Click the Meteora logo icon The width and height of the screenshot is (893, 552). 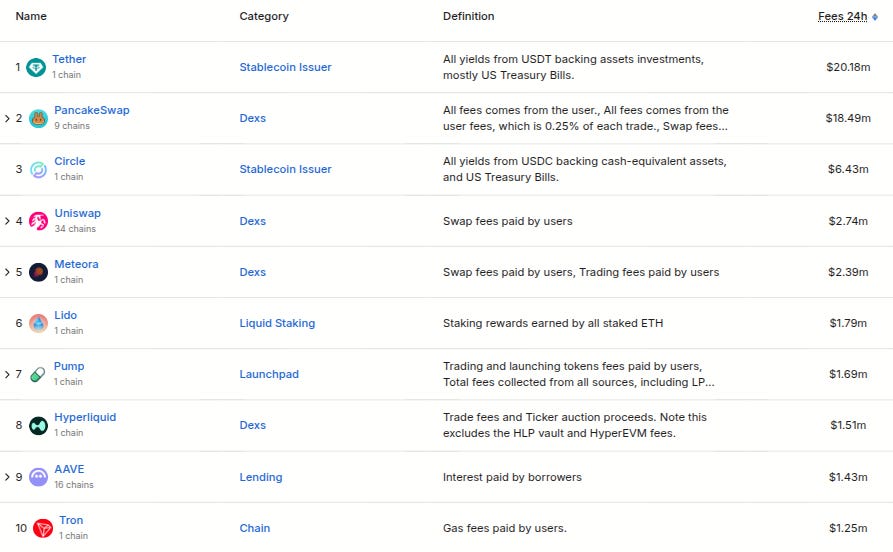pyautogui.click(x=38, y=272)
